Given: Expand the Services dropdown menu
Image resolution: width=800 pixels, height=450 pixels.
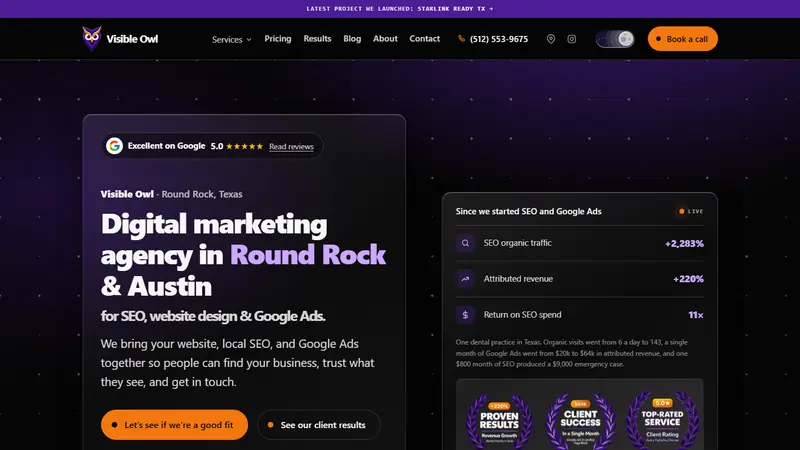Looking at the screenshot, I should 232,39.
